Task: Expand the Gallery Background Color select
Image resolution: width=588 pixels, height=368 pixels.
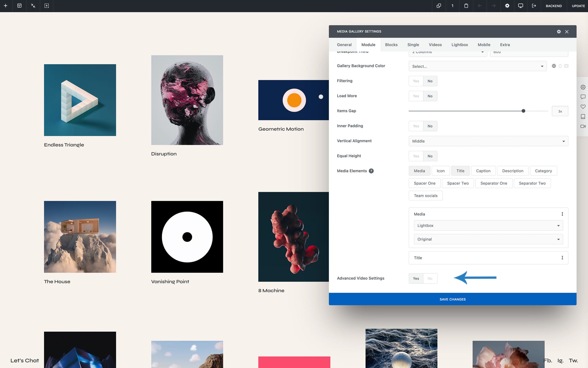Action: tap(477, 66)
